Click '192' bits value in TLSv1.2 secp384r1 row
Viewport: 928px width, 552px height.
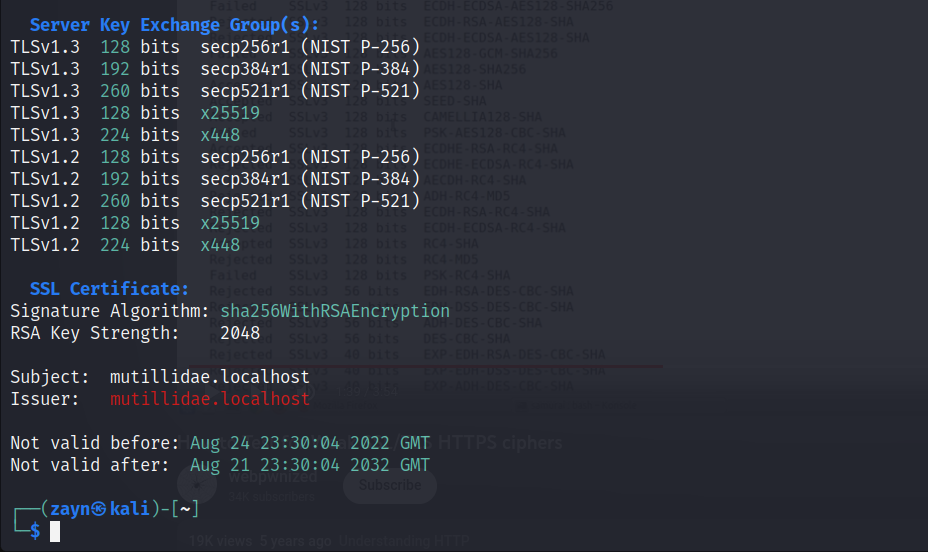115,179
